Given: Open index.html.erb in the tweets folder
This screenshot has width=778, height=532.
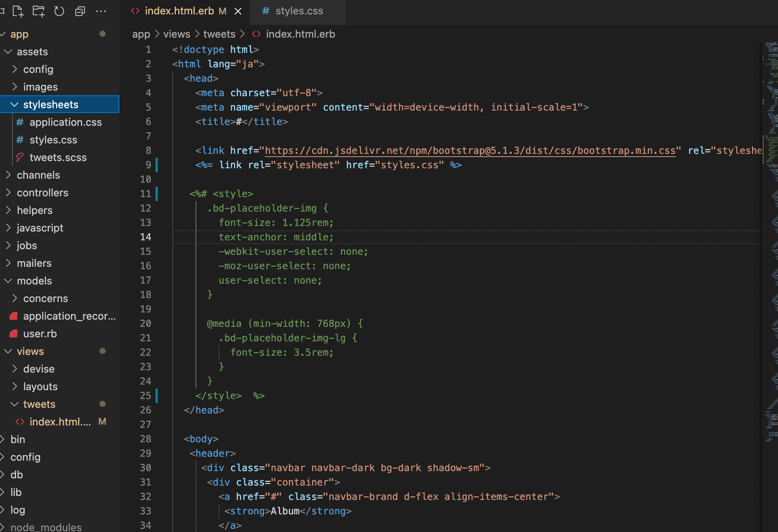Looking at the screenshot, I should point(60,422).
